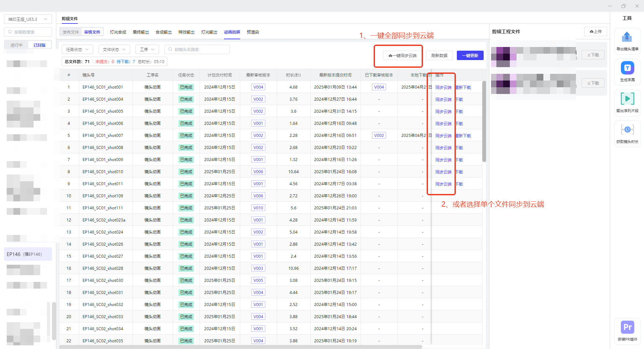Select EP146 episode in left list
This screenshot has width=644, height=349.
[x=28, y=254]
